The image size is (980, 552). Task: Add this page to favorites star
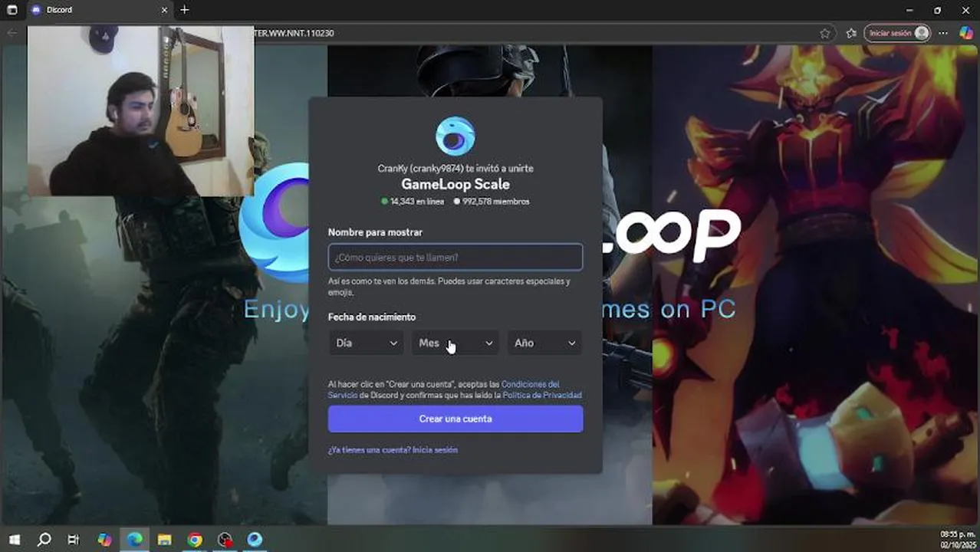(x=825, y=33)
